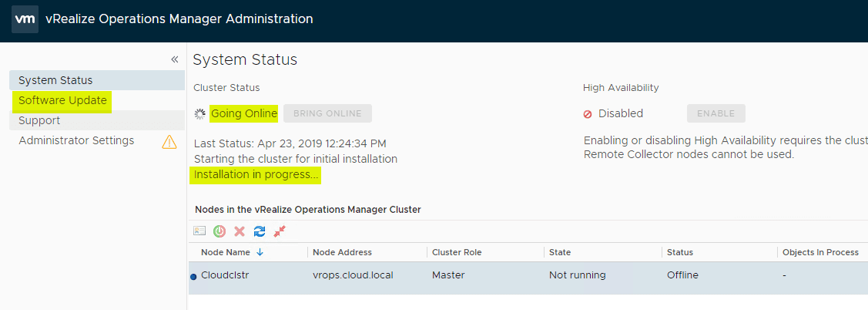The height and width of the screenshot is (310, 868).
Task: Click the yellow warning triangle icon
Action: pyautogui.click(x=169, y=141)
